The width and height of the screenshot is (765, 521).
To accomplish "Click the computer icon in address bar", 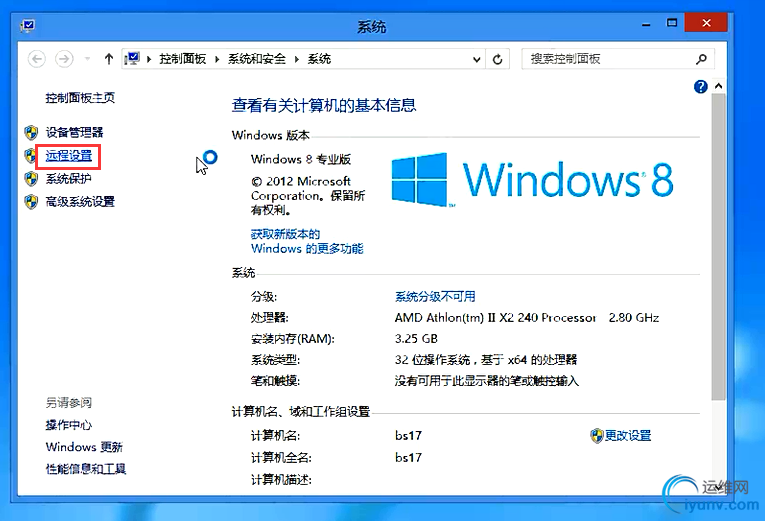I will (132, 59).
